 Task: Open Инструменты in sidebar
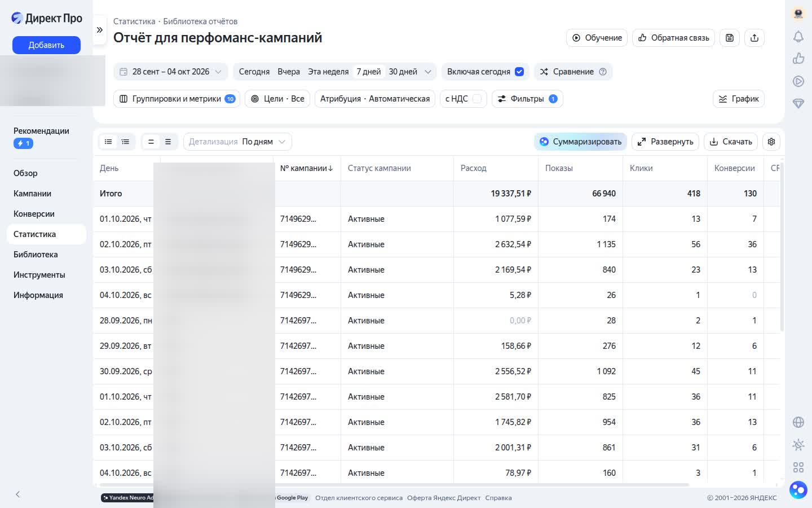(x=39, y=275)
